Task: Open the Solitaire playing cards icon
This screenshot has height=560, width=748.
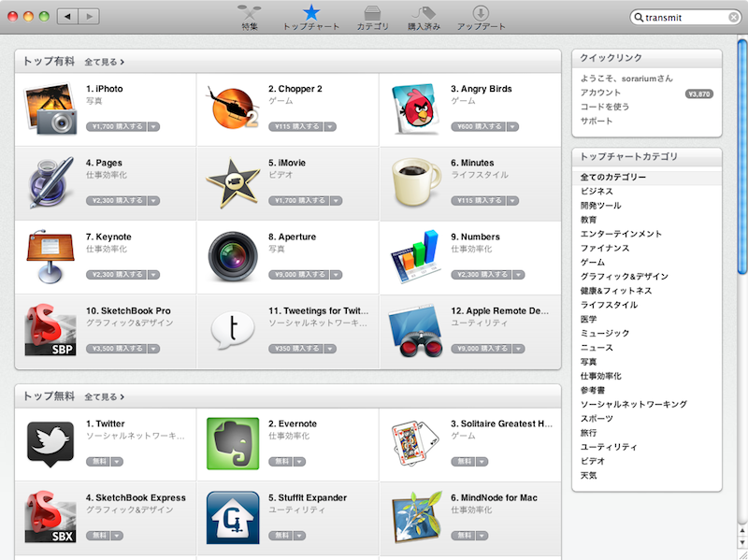Action: coord(414,444)
